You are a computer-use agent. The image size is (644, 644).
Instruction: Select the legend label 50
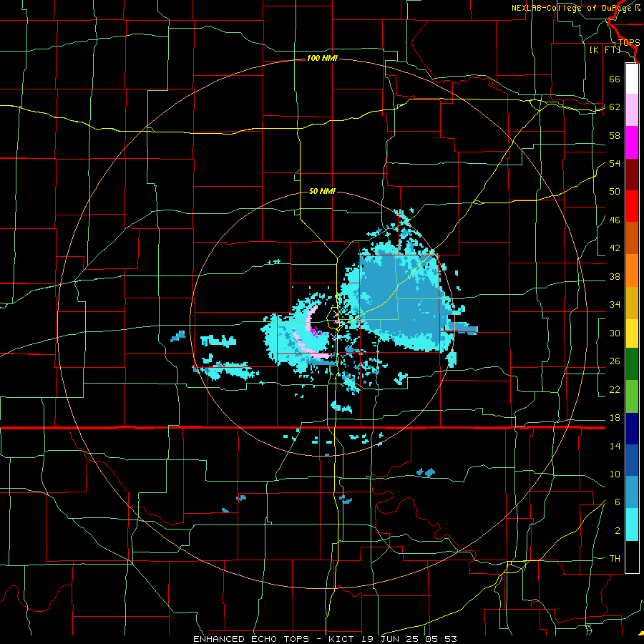tap(615, 192)
